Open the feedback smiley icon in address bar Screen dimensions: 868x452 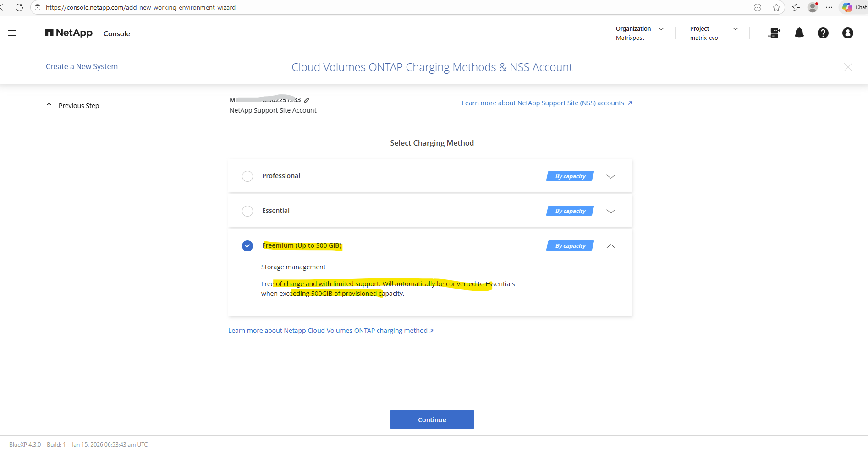[758, 7]
